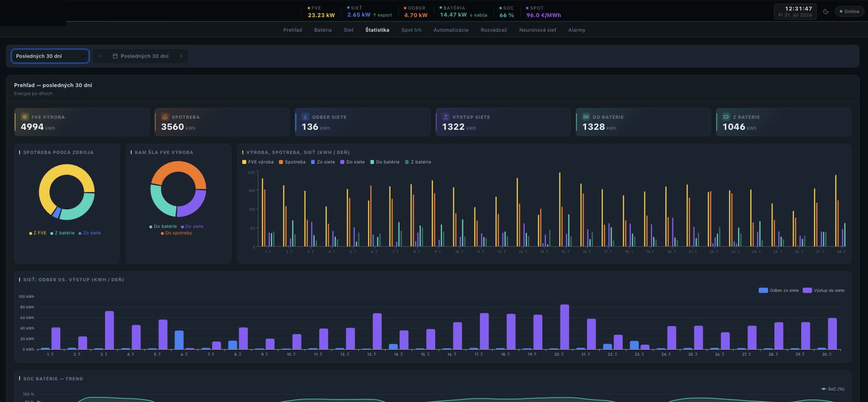Open the Prehľad tab
This screenshot has height=402, width=868.
point(293,30)
